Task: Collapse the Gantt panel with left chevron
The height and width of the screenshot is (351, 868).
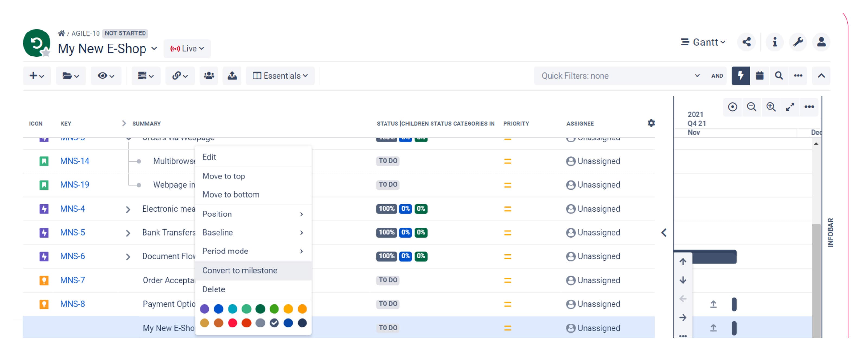Action: (x=664, y=233)
